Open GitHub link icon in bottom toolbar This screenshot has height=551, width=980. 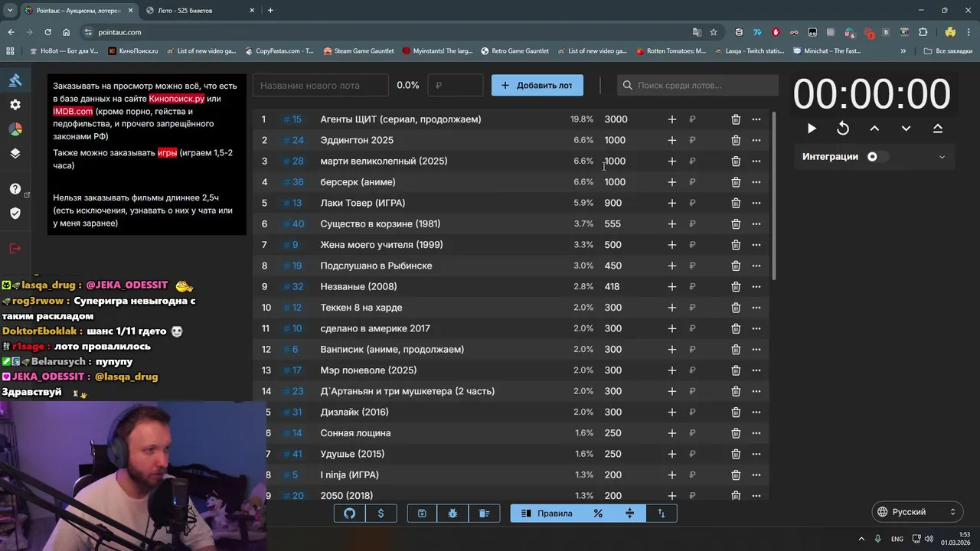click(350, 514)
